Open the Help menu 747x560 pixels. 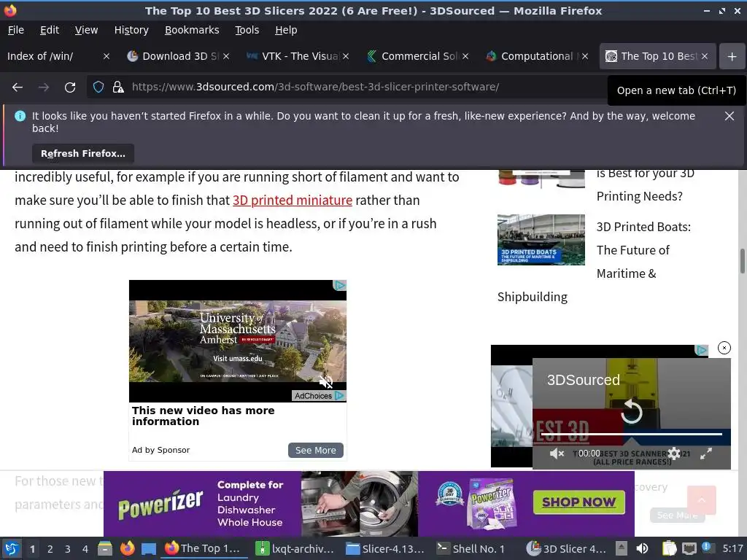click(x=286, y=30)
